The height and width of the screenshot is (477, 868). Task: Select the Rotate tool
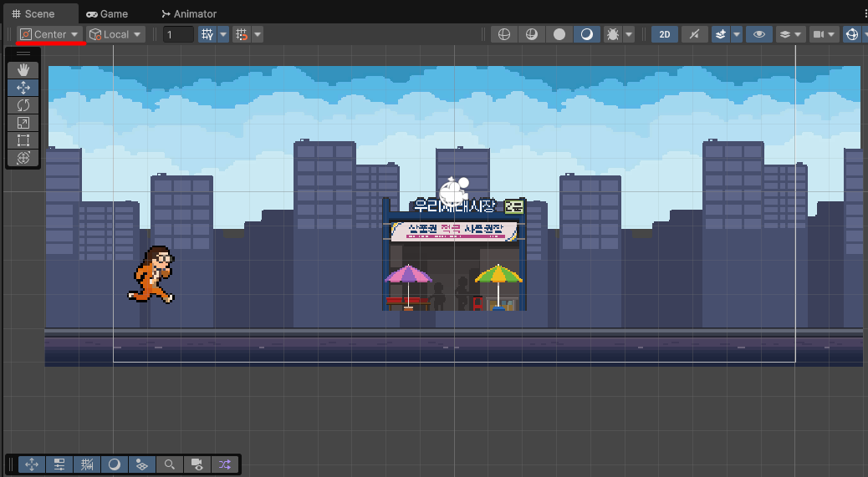tap(23, 105)
